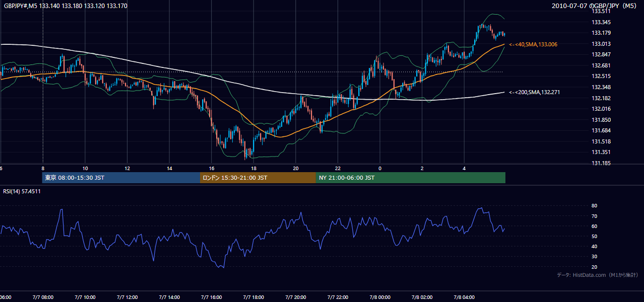Click the date label 7/8 04:00
This screenshot has height=302, width=644.
(x=464, y=297)
